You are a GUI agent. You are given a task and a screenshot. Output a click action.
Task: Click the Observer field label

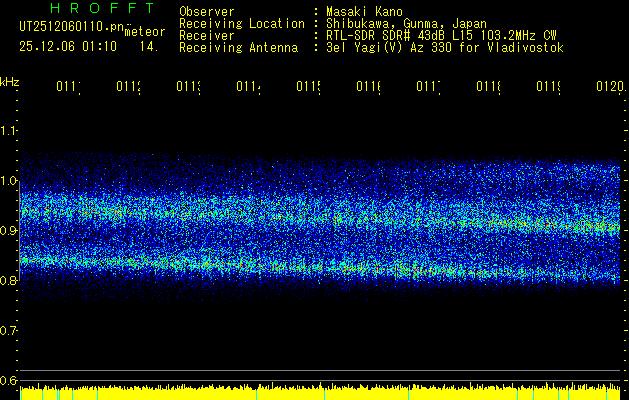click(x=207, y=11)
